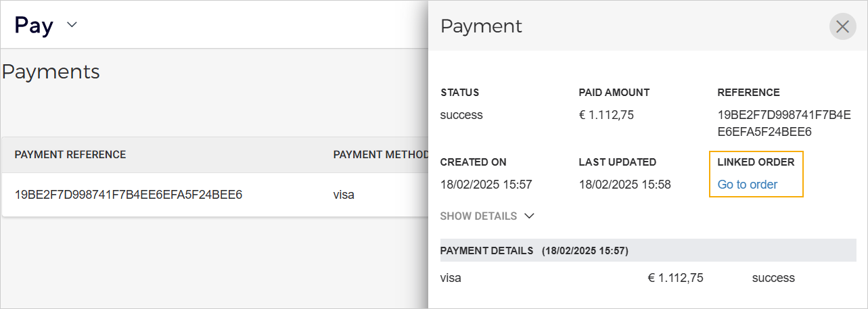Expand the SHOW DETAILS chevron arrow
Viewport: 868px width, 309px height.
click(x=529, y=216)
